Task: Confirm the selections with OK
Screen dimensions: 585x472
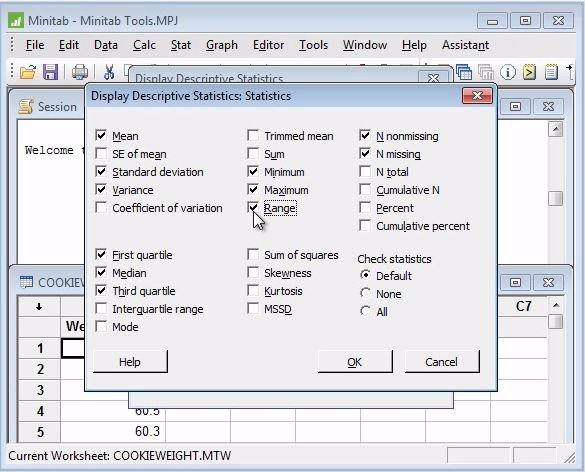Action: (355, 362)
